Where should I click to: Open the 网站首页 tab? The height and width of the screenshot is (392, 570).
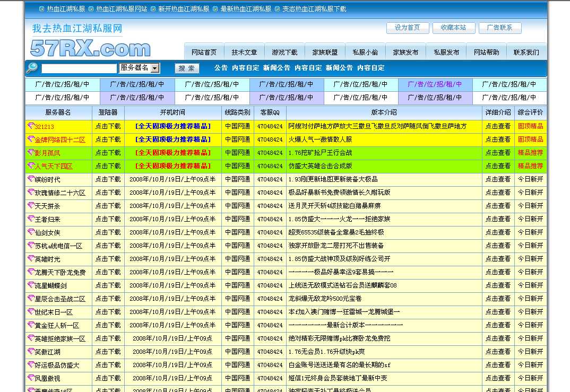[204, 51]
